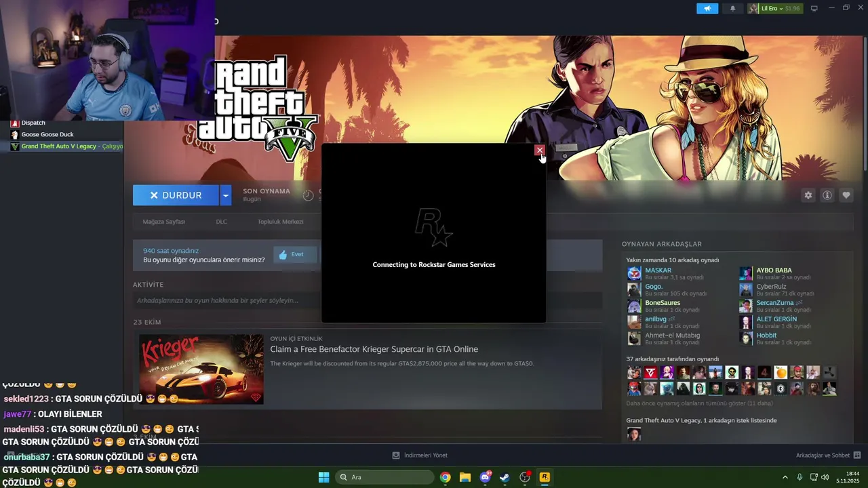Expand the arrow next to DURDUR
868x488 pixels.
(x=226, y=195)
